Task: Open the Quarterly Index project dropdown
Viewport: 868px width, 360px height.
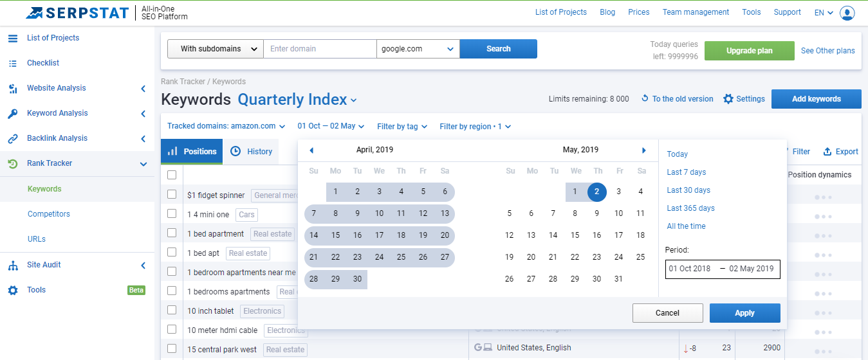Action: (297, 100)
